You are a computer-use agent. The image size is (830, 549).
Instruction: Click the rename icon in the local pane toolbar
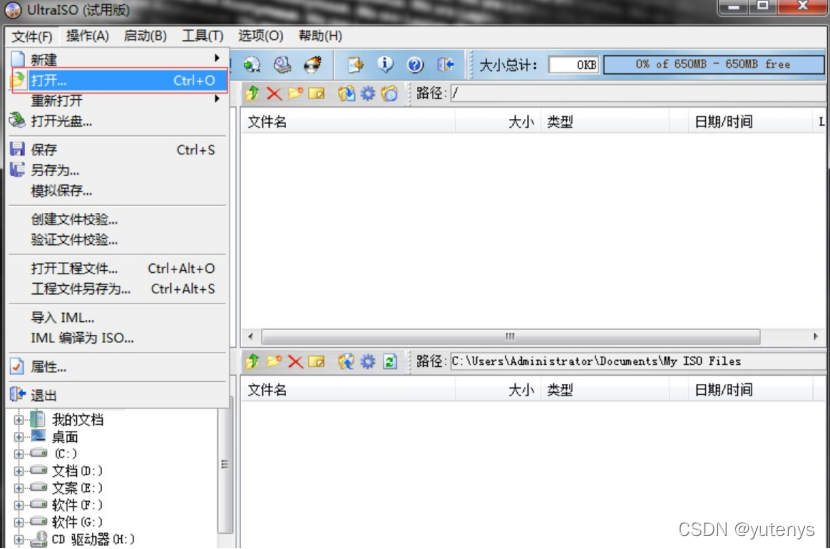click(317, 362)
